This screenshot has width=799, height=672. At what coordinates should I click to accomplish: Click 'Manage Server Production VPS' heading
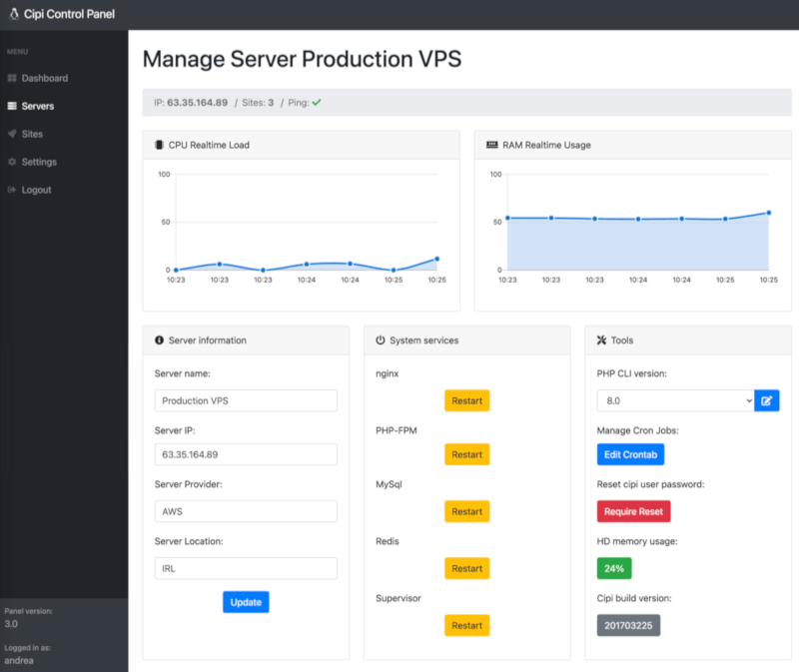pyautogui.click(x=302, y=59)
